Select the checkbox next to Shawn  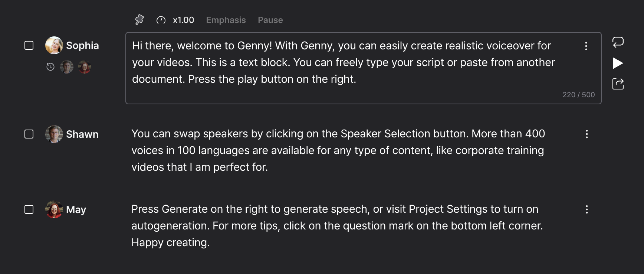point(29,134)
